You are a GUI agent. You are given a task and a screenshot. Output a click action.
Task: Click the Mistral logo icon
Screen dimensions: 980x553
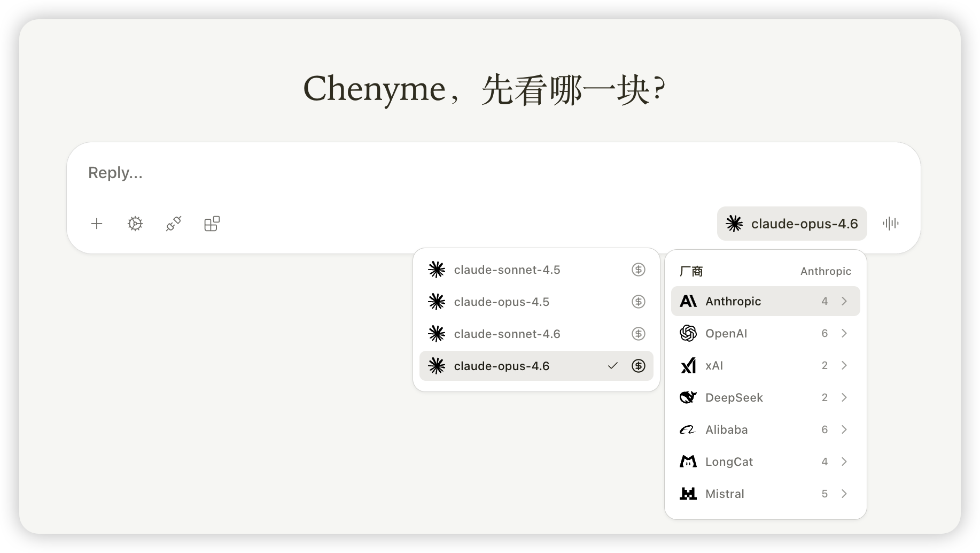[688, 494]
